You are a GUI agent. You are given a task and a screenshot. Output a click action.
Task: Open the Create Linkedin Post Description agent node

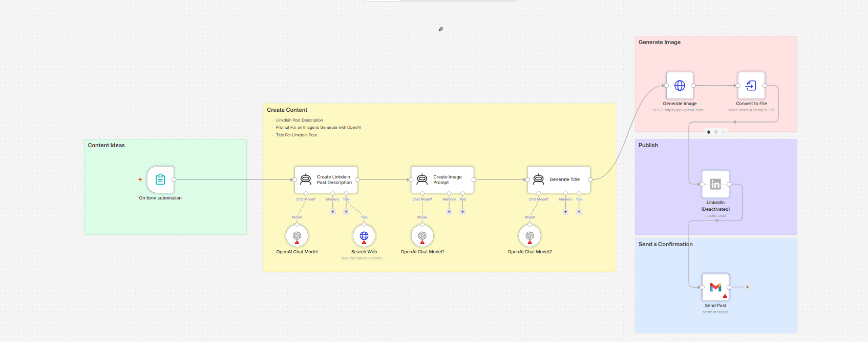[x=326, y=179]
